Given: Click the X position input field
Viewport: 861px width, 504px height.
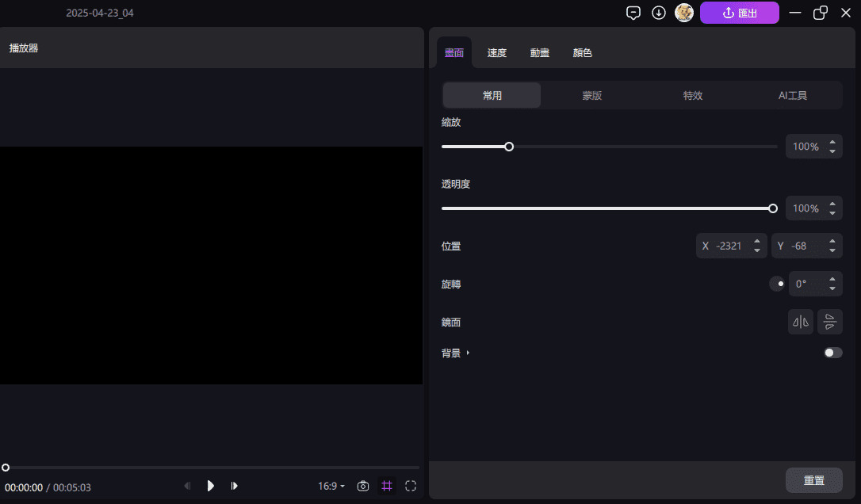Looking at the screenshot, I should 728,246.
